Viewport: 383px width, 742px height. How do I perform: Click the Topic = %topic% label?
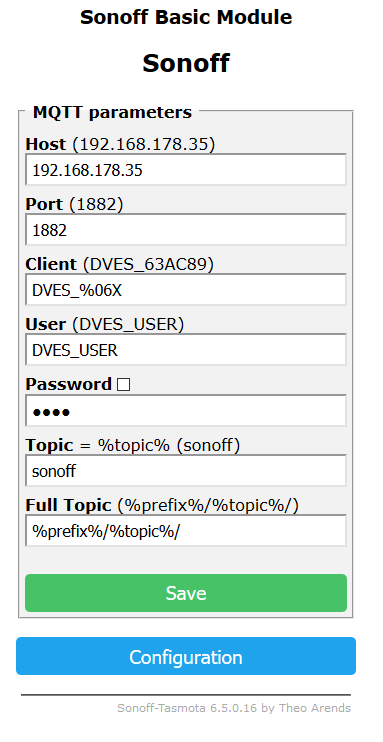[133, 445]
